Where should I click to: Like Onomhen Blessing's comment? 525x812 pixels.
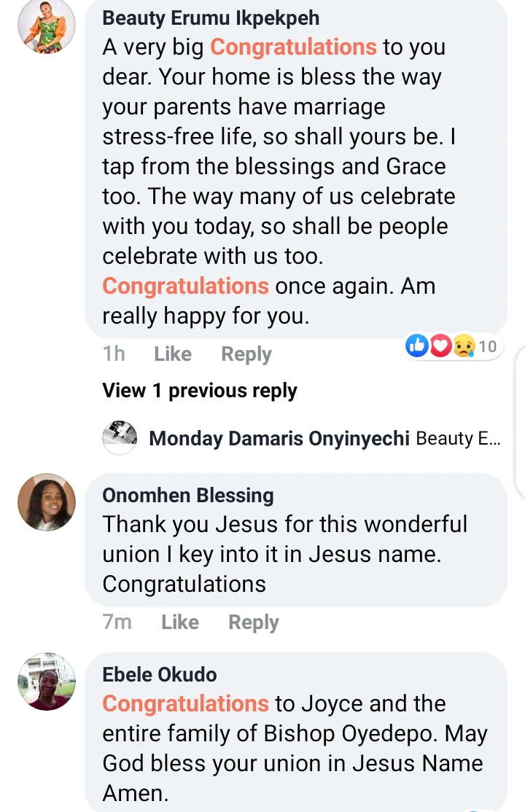(x=180, y=622)
